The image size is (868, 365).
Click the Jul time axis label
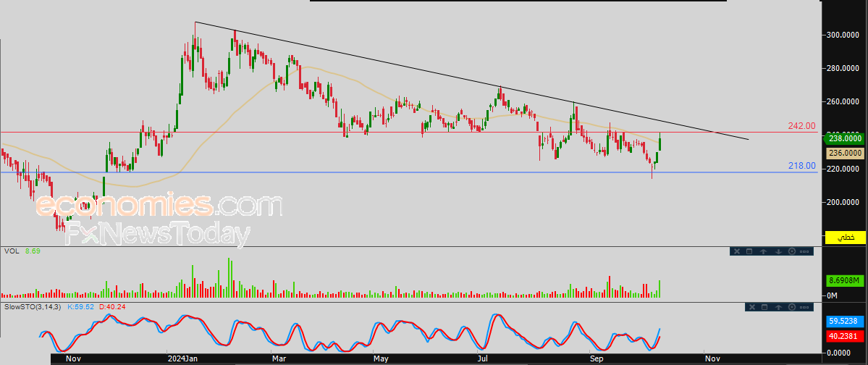point(484,359)
